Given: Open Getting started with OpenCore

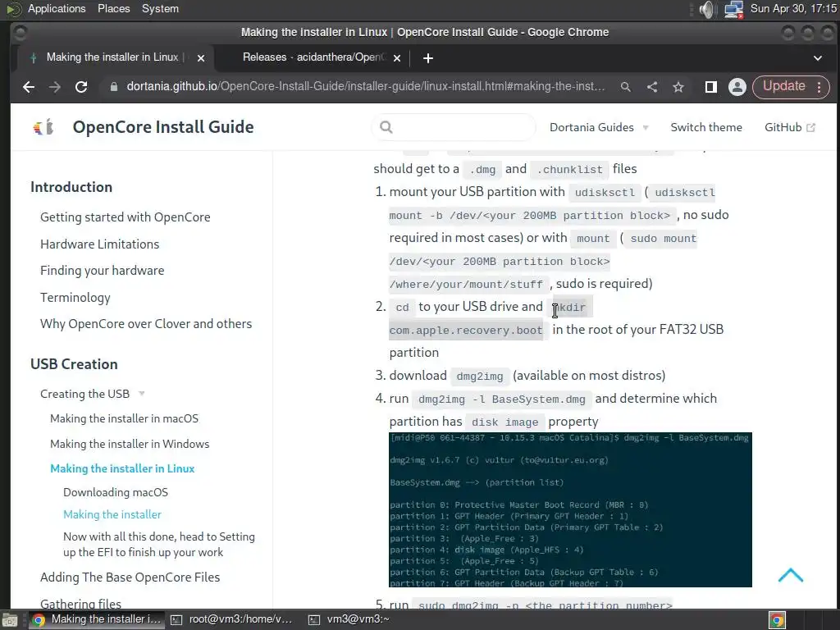Looking at the screenshot, I should pos(126,217).
